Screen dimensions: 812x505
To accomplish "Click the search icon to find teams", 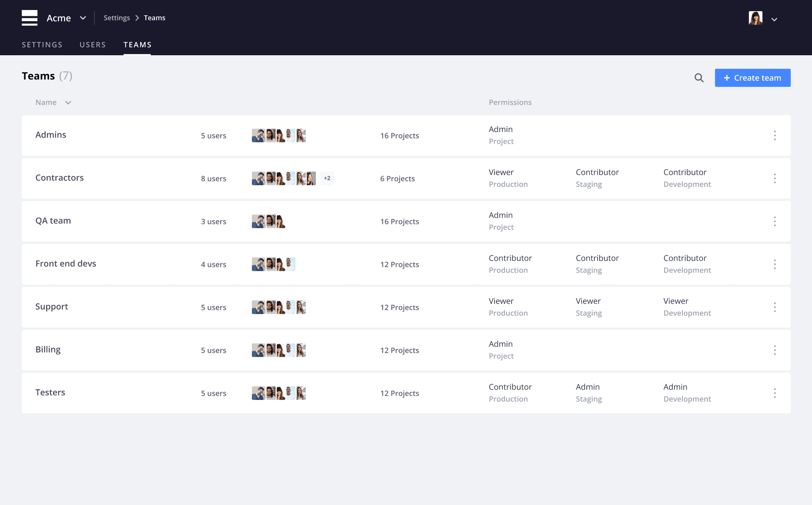I will point(699,77).
